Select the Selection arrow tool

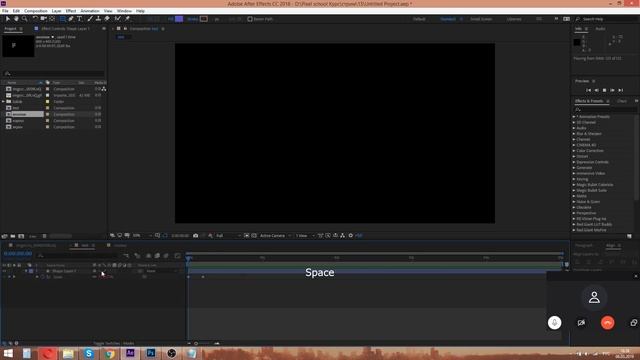[8, 19]
